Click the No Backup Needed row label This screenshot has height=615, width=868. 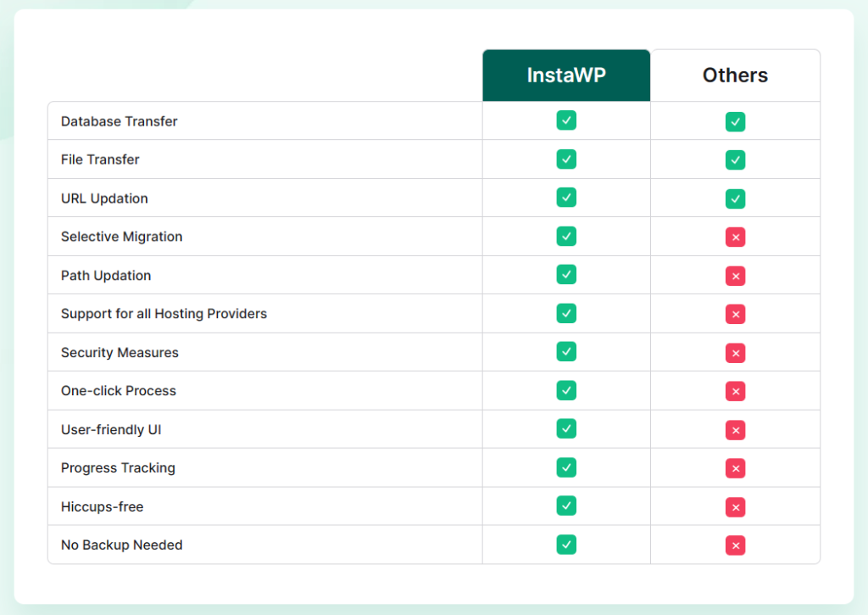tap(122, 545)
